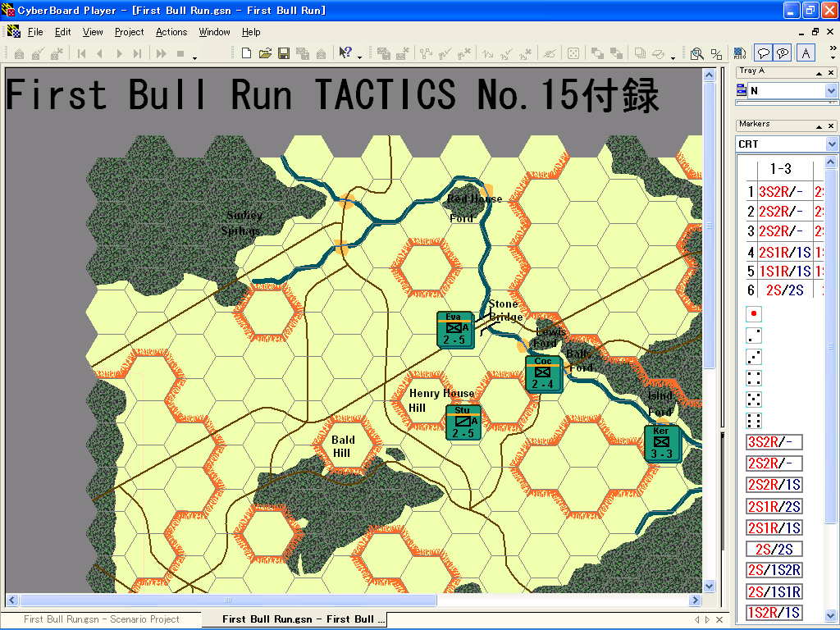Pick the red dot marker
840x630 pixels.
pos(754,314)
